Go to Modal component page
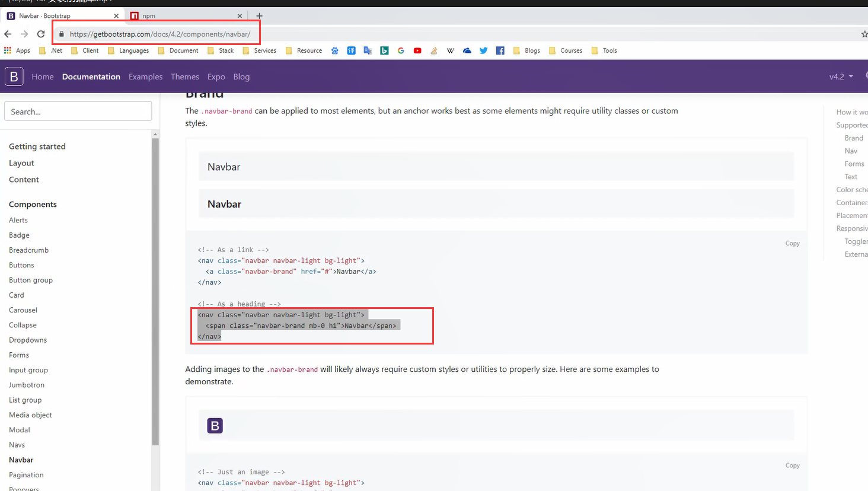 coord(20,430)
